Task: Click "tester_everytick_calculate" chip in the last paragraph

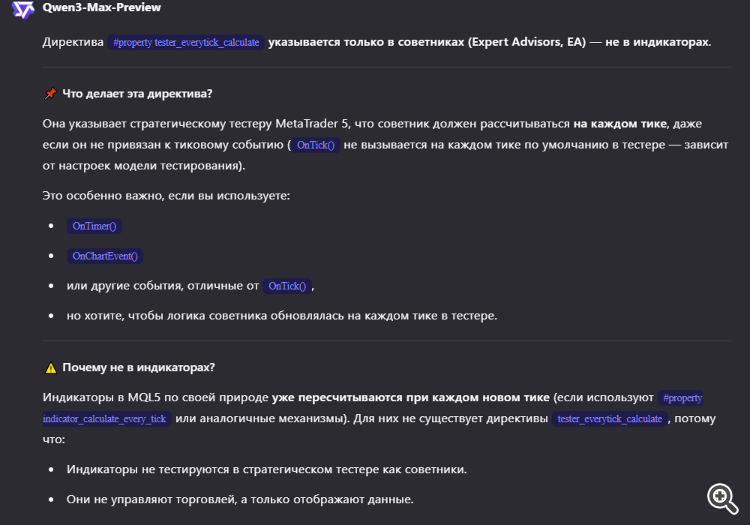Action: click(610, 419)
